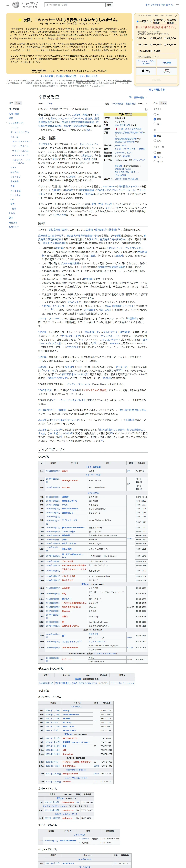Click クレジット/デビットカード payment button

click(146, 62)
